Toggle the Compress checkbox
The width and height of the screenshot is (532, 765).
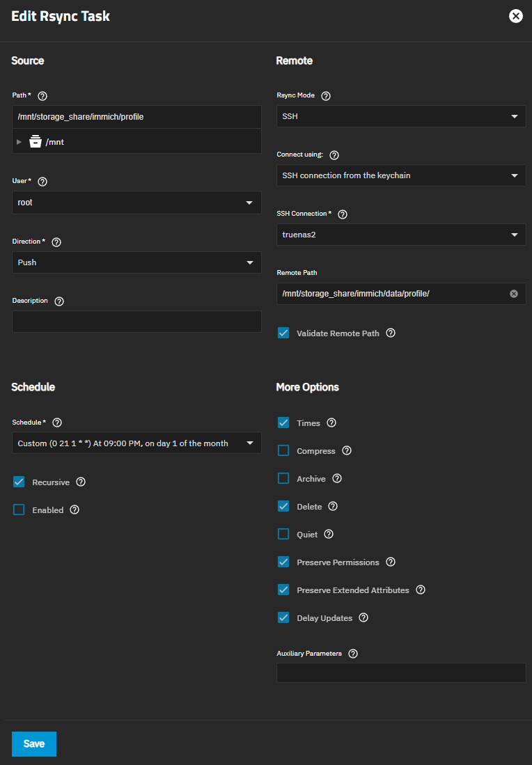pos(283,451)
